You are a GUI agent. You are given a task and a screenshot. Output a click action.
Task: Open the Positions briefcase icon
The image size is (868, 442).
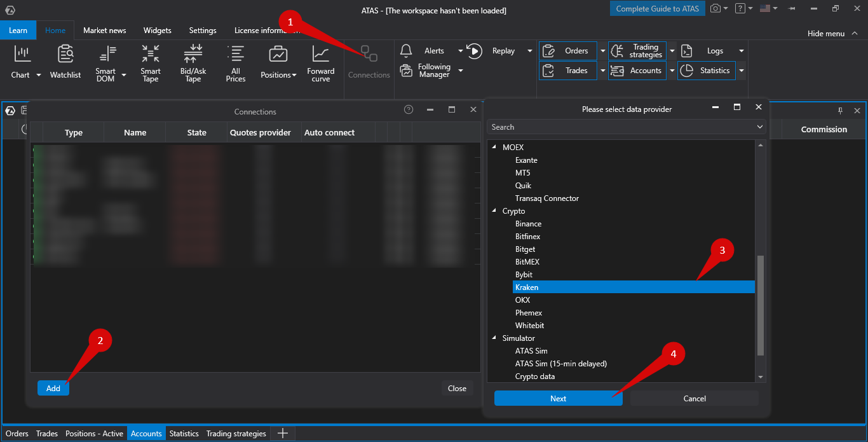(278, 54)
